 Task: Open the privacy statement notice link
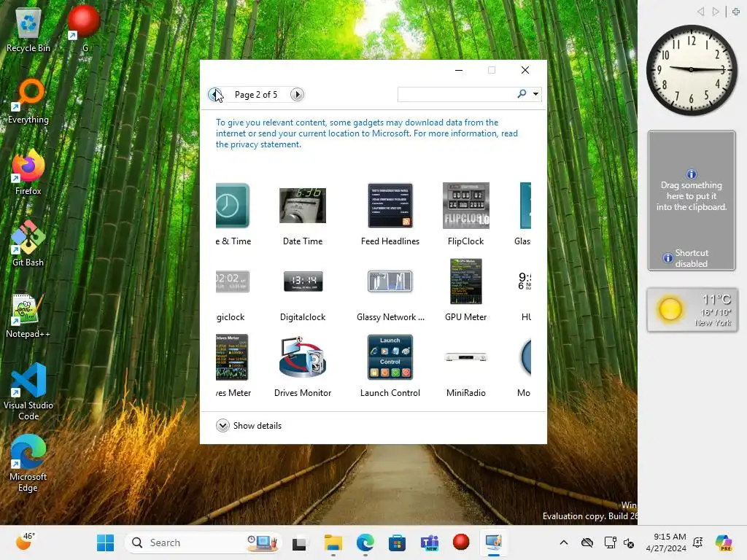[x=366, y=133]
